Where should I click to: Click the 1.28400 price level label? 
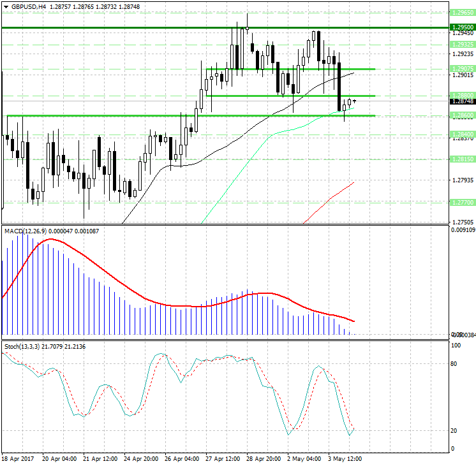[x=461, y=134]
